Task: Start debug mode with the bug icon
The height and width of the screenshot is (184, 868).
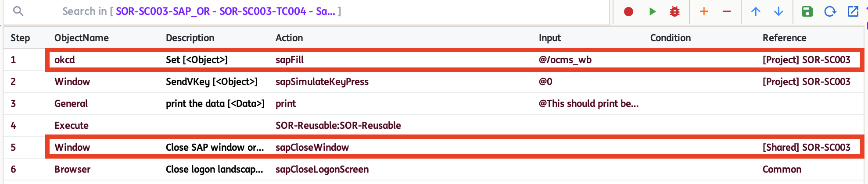Action: (675, 11)
